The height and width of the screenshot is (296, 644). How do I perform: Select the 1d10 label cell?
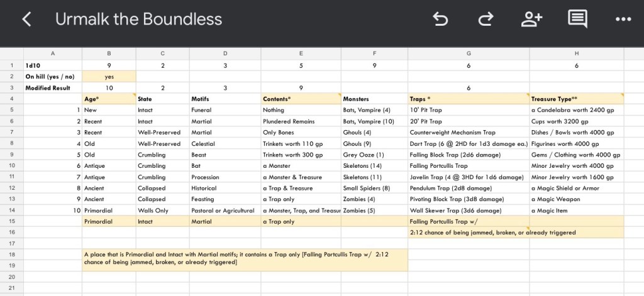pyautogui.click(x=53, y=65)
